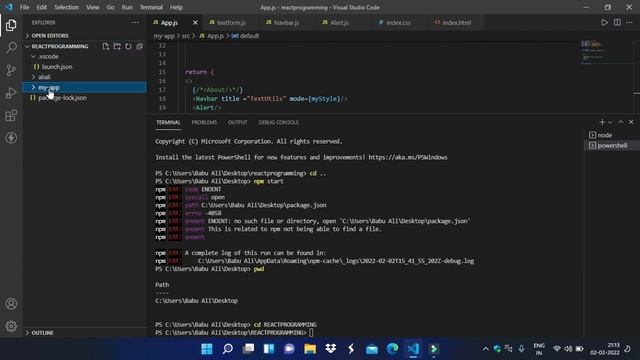Focus the terminal prompt input line

tap(311, 333)
